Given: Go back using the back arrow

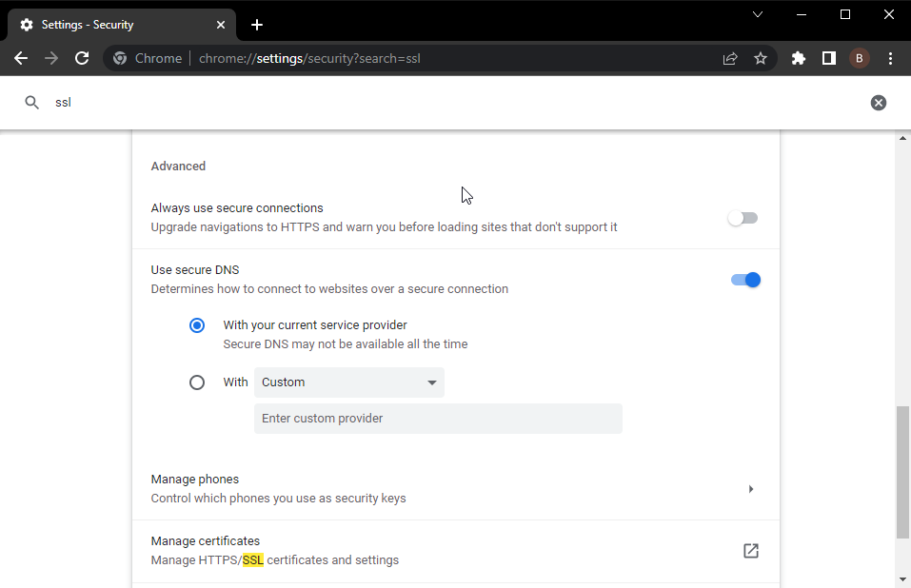Looking at the screenshot, I should [21, 58].
